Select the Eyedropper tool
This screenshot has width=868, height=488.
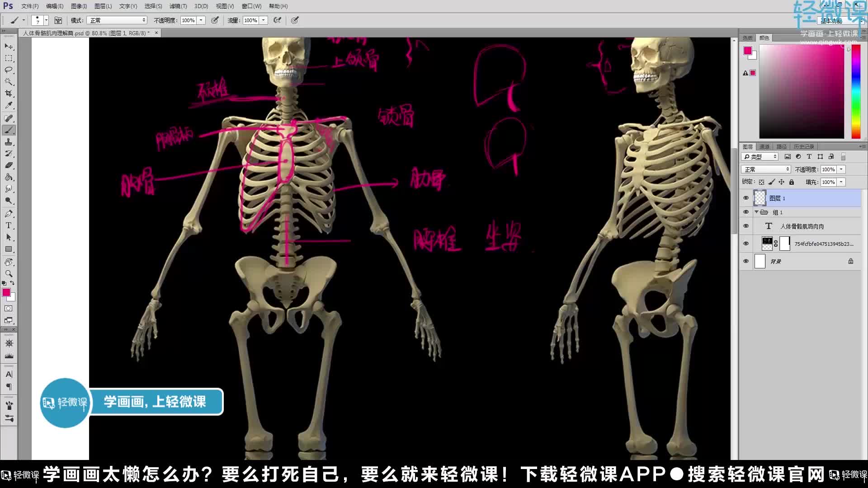coord(9,105)
